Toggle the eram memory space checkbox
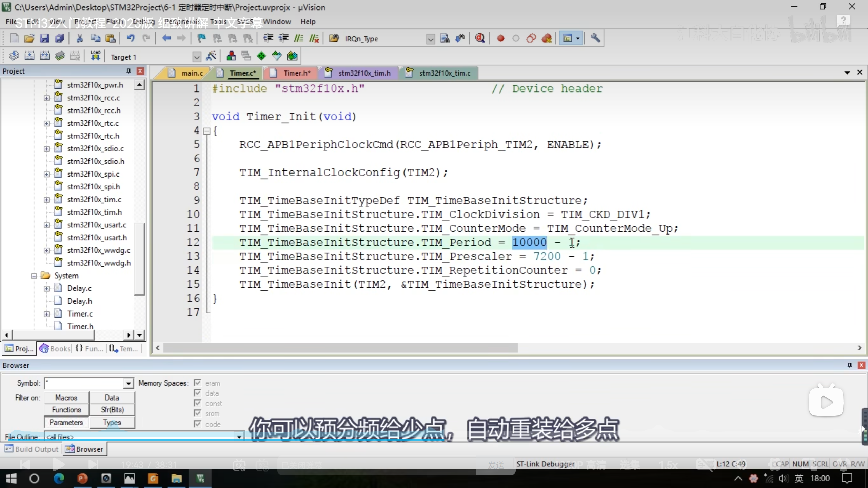Image resolution: width=868 pixels, height=488 pixels. tap(198, 383)
